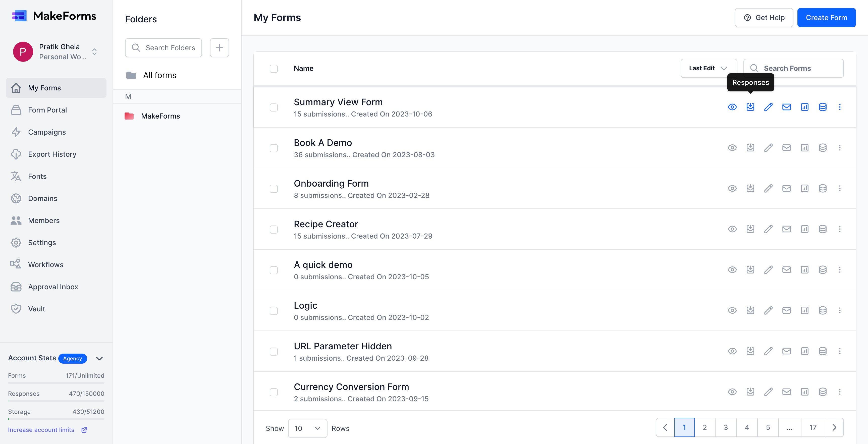Open Form Portal in sidebar
Viewport: 868px width, 444px height.
click(56, 110)
